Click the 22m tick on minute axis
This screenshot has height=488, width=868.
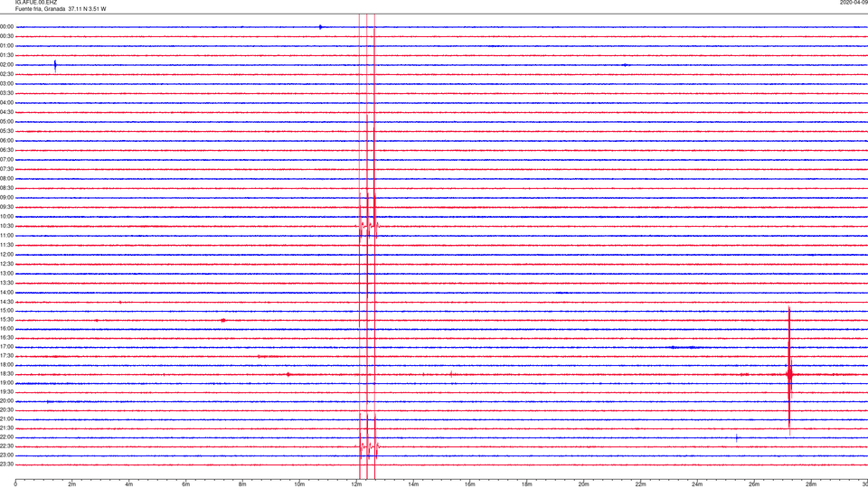640,484
